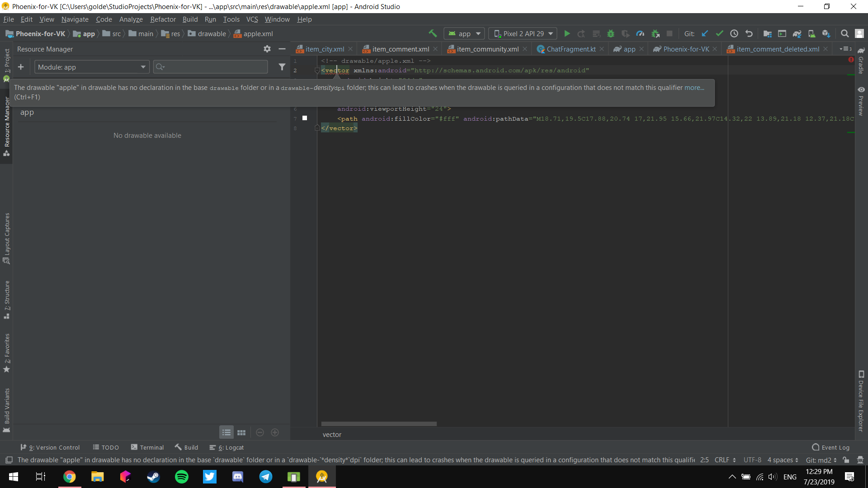Click the Make Project hammer icon

coord(433,33)
